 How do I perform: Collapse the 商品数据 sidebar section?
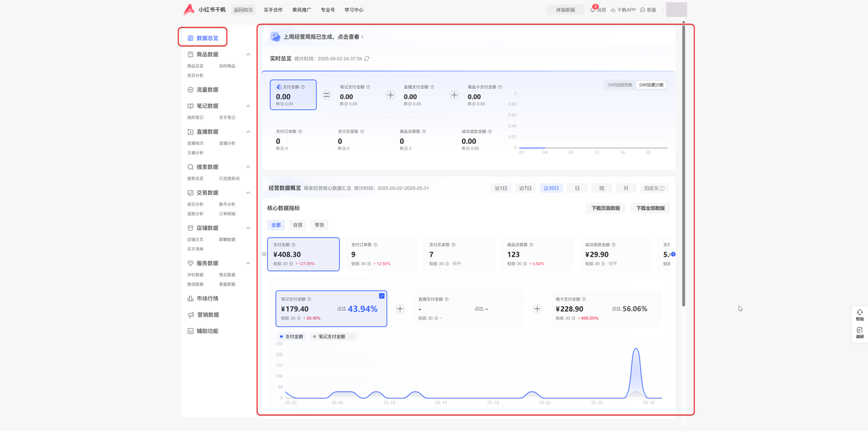pyautogui.click(x=248, y=54)
